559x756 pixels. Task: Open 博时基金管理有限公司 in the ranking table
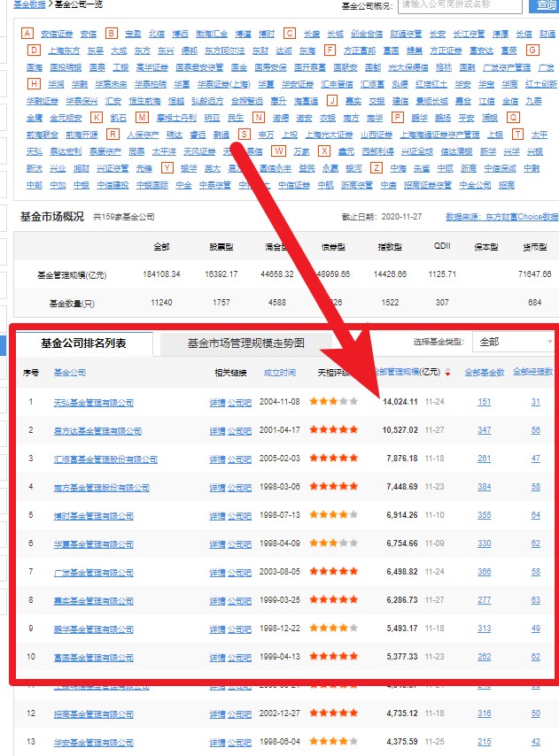(94, 516)
